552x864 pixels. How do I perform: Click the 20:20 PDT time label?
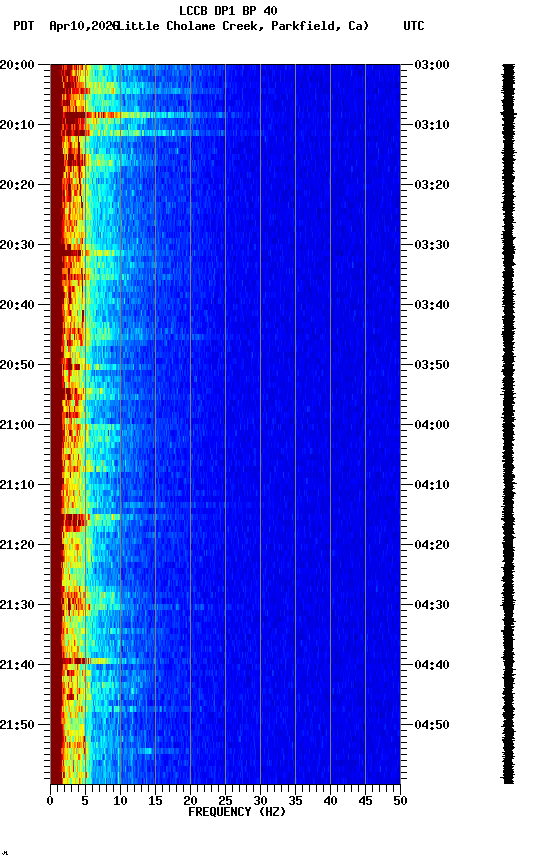(17, 185)
